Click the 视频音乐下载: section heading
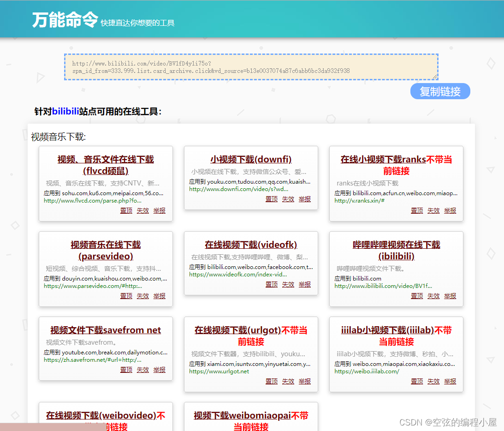 click(x=59, y=137)
